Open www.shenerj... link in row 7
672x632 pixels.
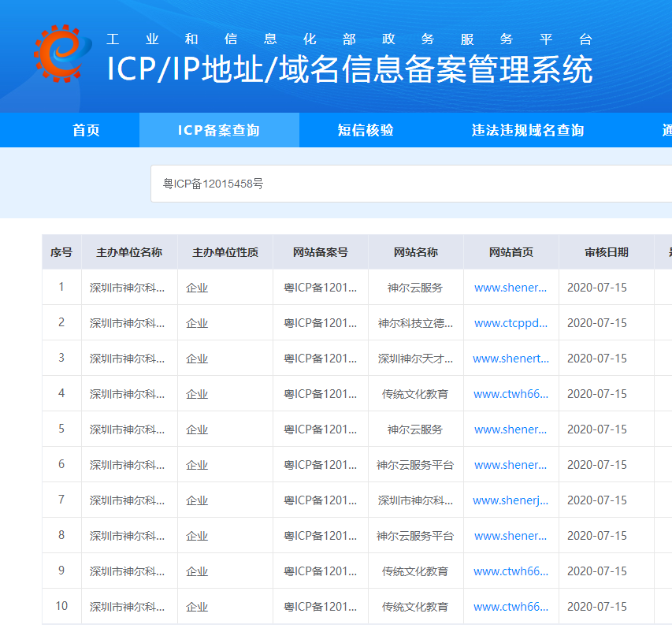[510, 501]
